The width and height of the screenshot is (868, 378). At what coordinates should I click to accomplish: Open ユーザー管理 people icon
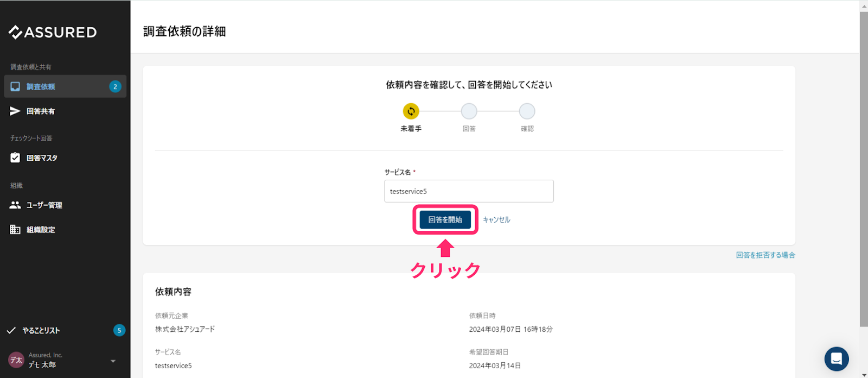(15, 205)
